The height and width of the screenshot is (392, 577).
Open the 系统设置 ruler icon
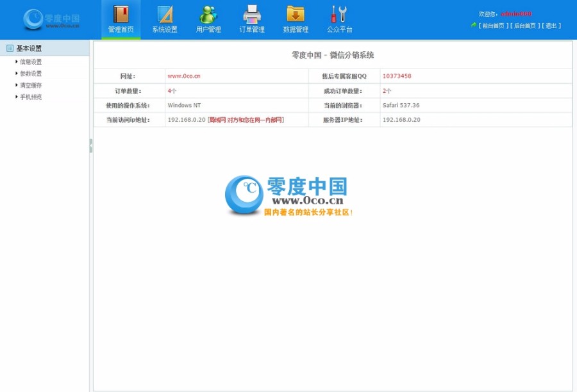pyautogui.click(x=165, y=14)
